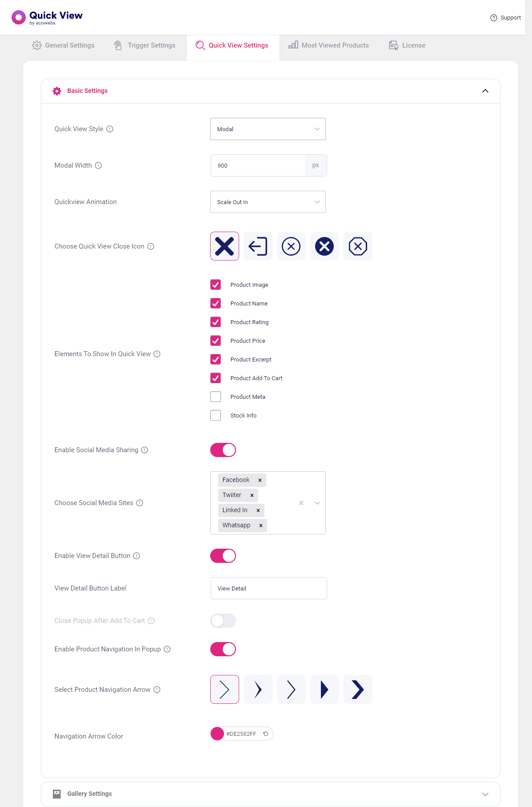Expand the Gallery Settings section
The image size is (532, 807).
[x=271, y=794]
